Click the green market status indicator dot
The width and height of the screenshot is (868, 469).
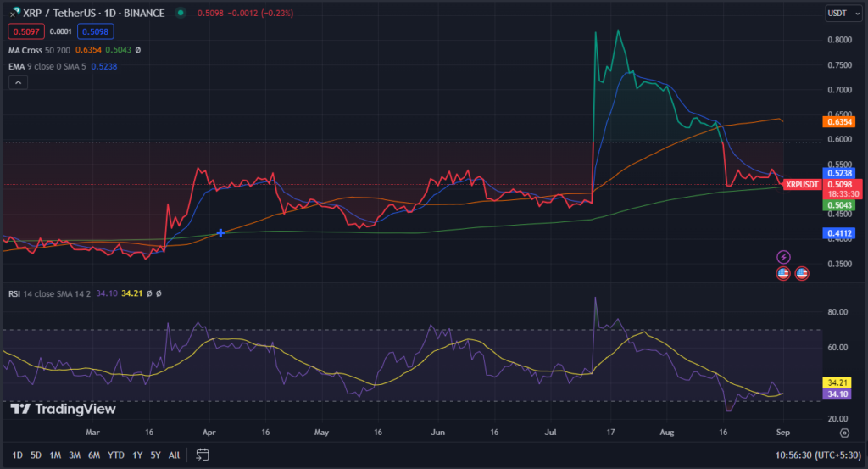[x=181, y=14]
